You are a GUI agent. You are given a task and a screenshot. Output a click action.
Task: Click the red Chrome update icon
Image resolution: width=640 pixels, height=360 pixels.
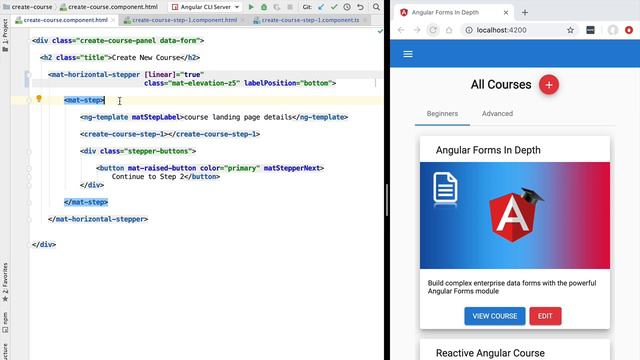coord(629,30)
